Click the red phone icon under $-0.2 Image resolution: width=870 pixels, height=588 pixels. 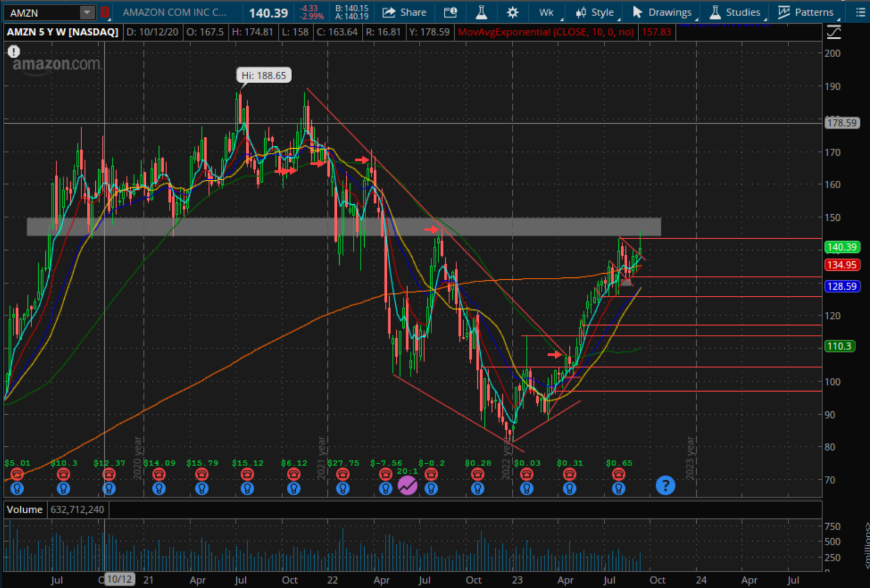[431, 474]
